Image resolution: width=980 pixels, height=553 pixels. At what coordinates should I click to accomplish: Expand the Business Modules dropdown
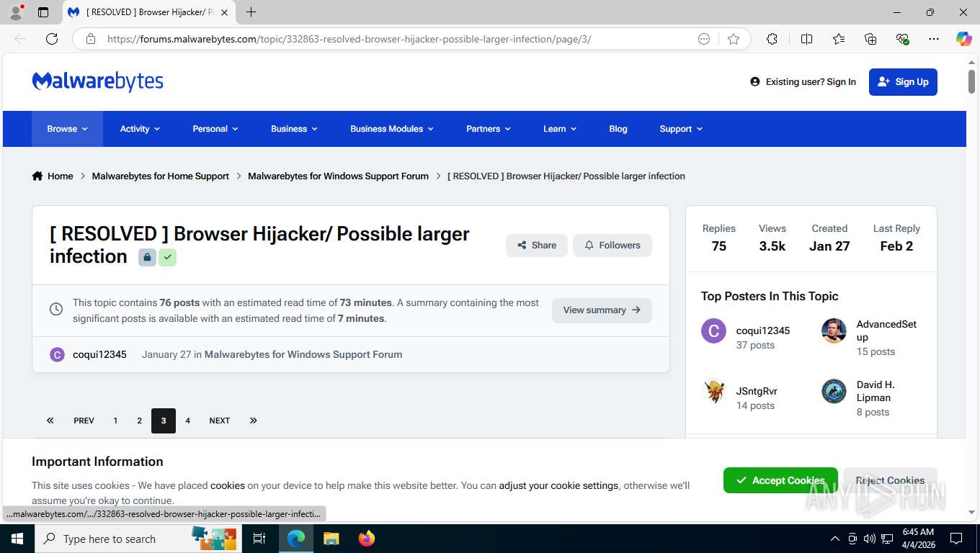(x=392, y=129)
